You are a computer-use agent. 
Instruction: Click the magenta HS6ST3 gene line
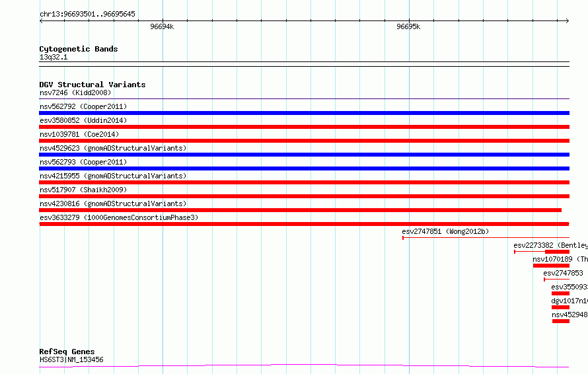tap(304, 365)
